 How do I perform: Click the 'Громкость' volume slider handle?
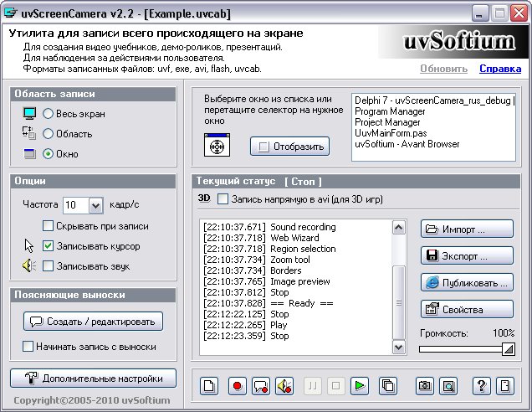pyautogui.click(x=508, y=349)
